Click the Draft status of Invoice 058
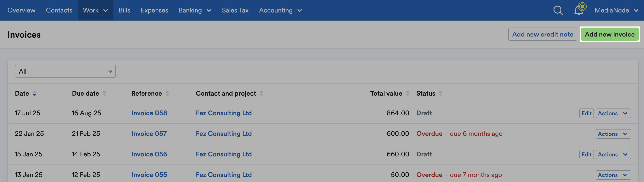This screenshot has height=182, width=644. (424, 113)
